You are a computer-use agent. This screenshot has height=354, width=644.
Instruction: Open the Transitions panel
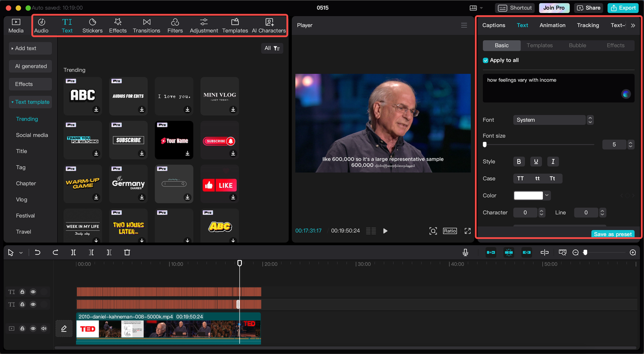[x=146, y=26]
